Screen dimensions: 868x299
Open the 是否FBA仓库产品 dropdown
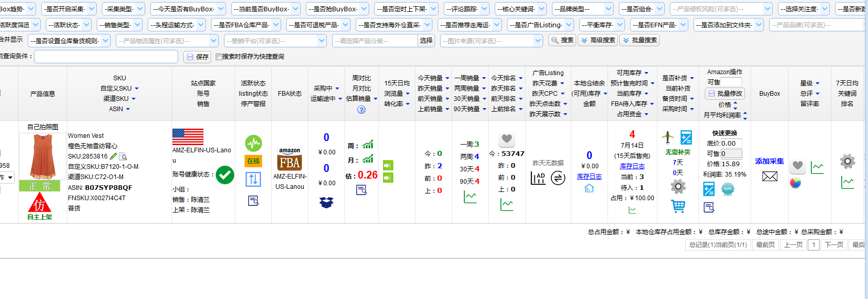point(246,25)
